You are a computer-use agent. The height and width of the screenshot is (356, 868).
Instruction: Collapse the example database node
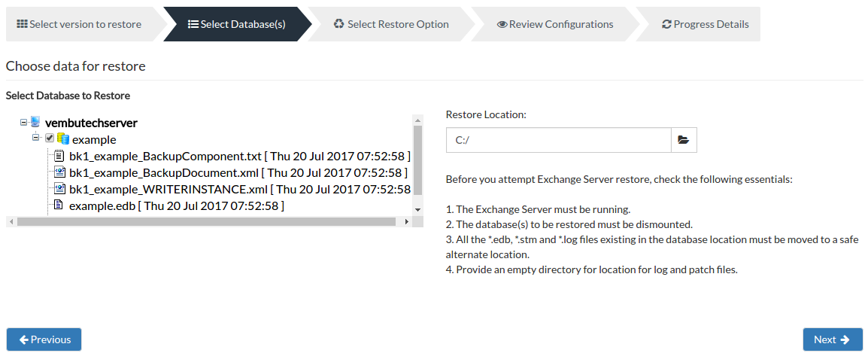coord(36,137)
